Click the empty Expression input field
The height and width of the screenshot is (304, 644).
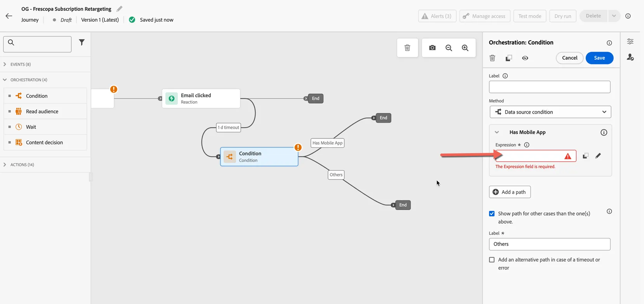click(x=536, y=156)
